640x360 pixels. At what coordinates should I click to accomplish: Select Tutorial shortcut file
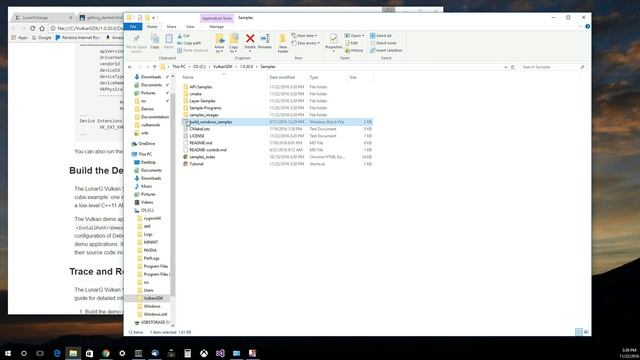tap(196, 164)
